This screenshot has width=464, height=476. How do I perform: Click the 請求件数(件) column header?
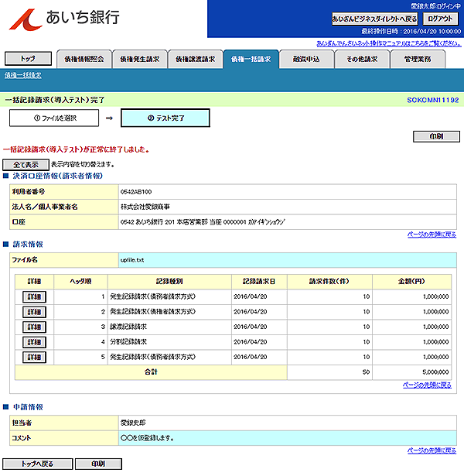click(x=329, y=282)
